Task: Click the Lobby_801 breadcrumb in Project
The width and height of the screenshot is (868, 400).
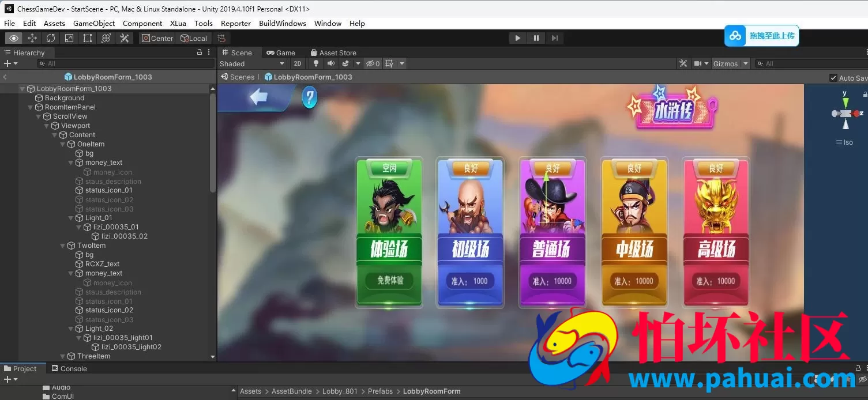Action: pos(340,391)
